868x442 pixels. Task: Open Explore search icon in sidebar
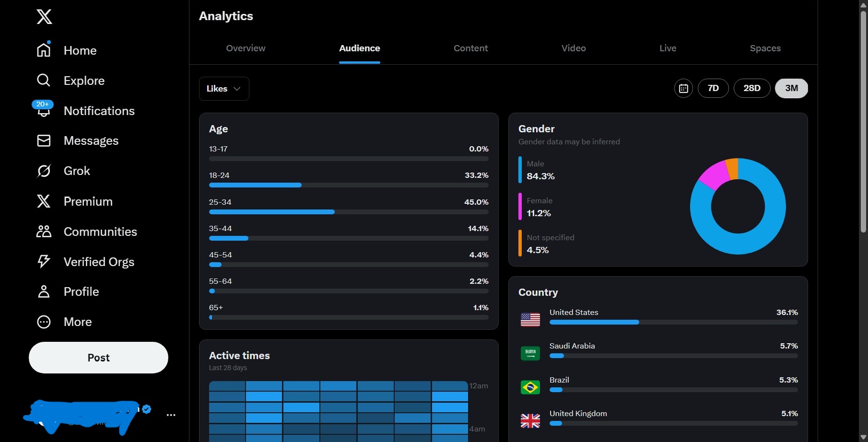[44, 80]
